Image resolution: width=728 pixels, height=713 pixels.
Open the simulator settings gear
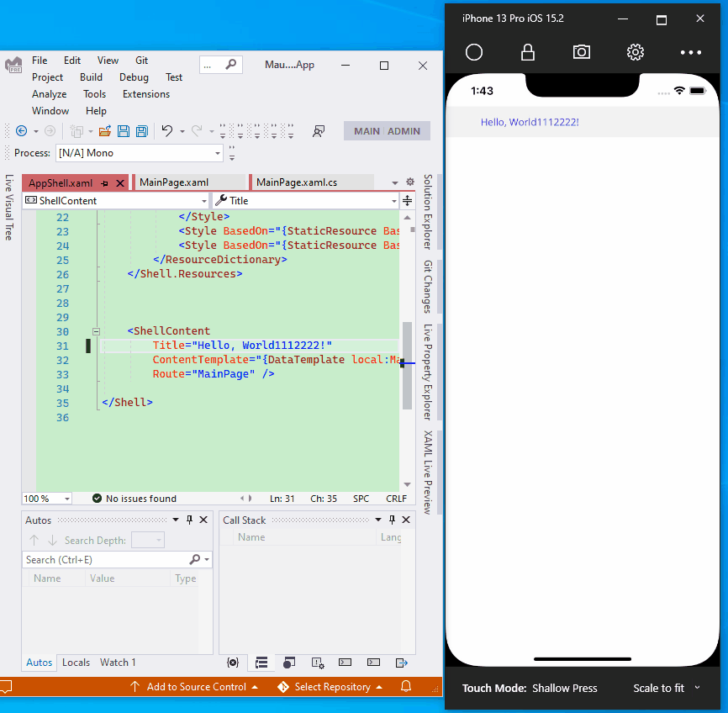coord(636,52)
